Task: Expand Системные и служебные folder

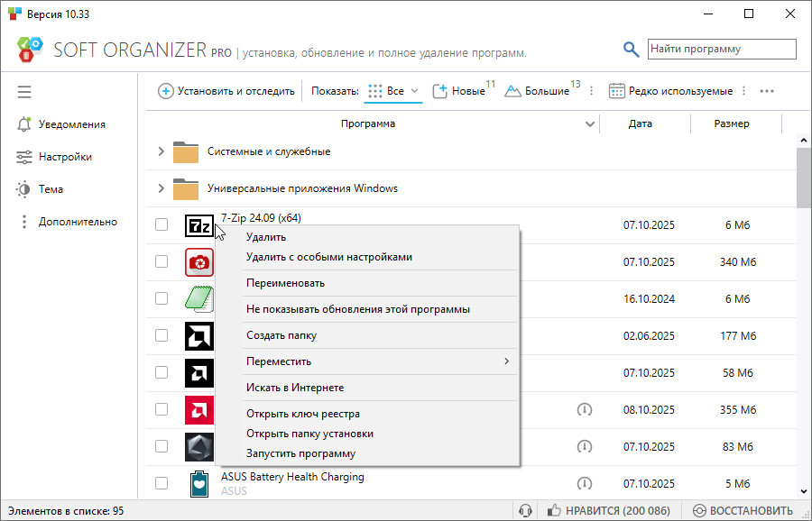Action: coord(161,151)
